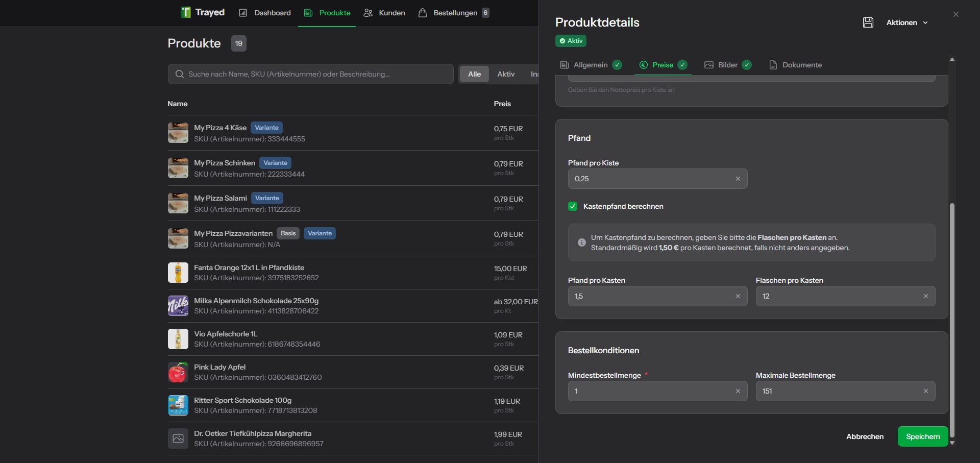Image resolution: width=980 pixels, height=463 pixels.
Task: Click the Fanta Orange product thumbnail
Action: (x=178, y=272)
